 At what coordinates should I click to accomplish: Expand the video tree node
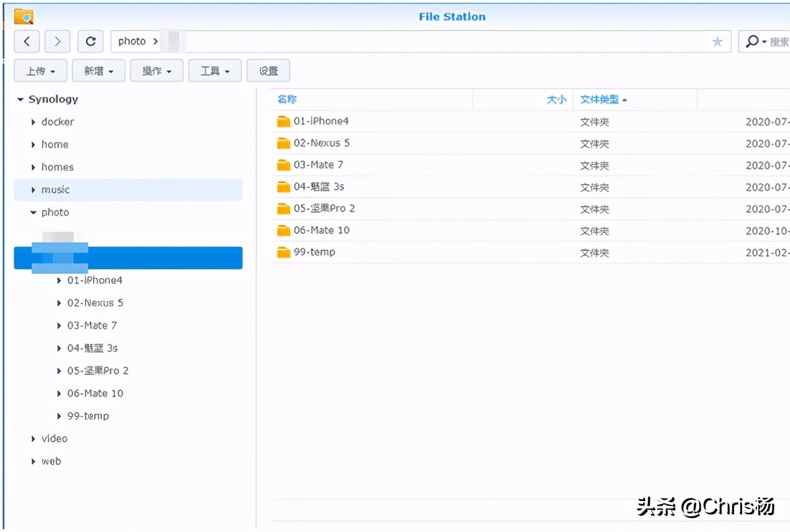click(34, 439)
